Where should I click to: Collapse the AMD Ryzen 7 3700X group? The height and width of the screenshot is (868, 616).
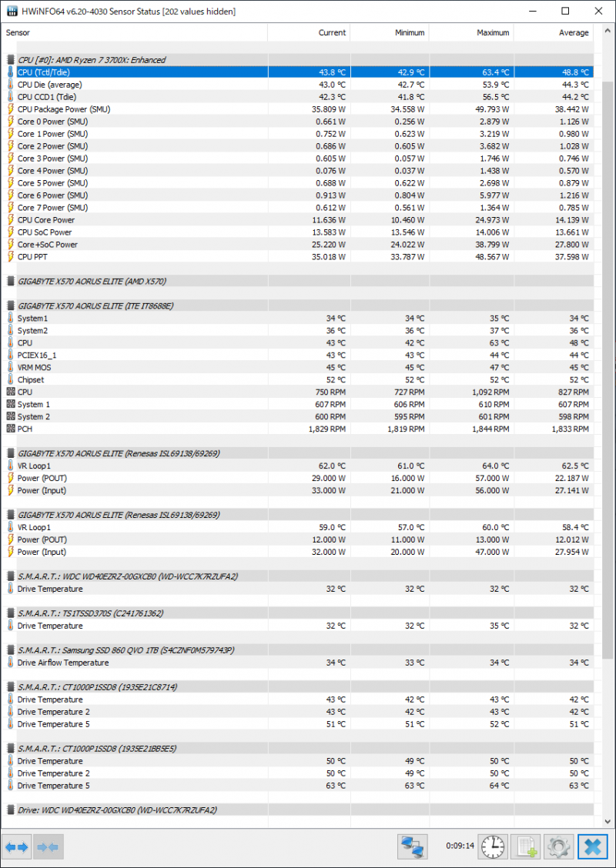point(11,60)
